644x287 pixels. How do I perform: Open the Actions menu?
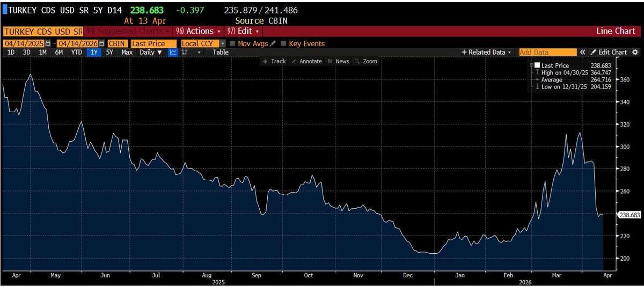click(x=199, y=31)
